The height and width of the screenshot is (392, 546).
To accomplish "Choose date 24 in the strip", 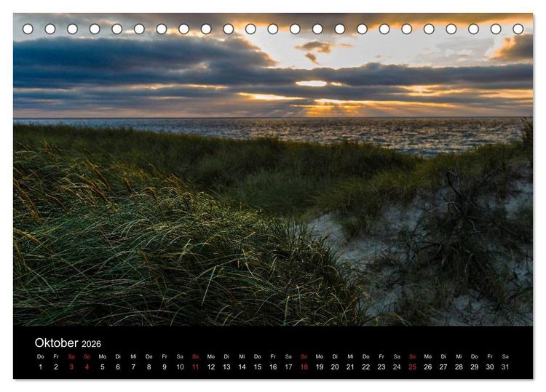I will click(397, 367).
